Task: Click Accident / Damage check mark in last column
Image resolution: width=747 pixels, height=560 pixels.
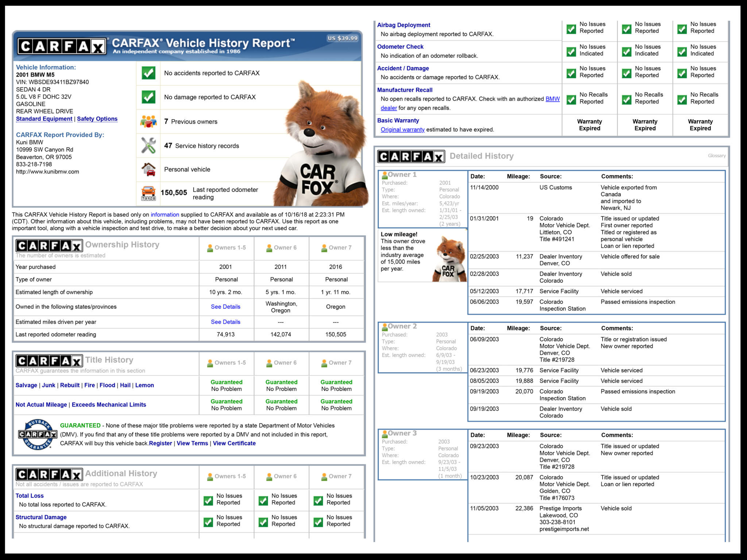Action: click(x=682, y=73)
